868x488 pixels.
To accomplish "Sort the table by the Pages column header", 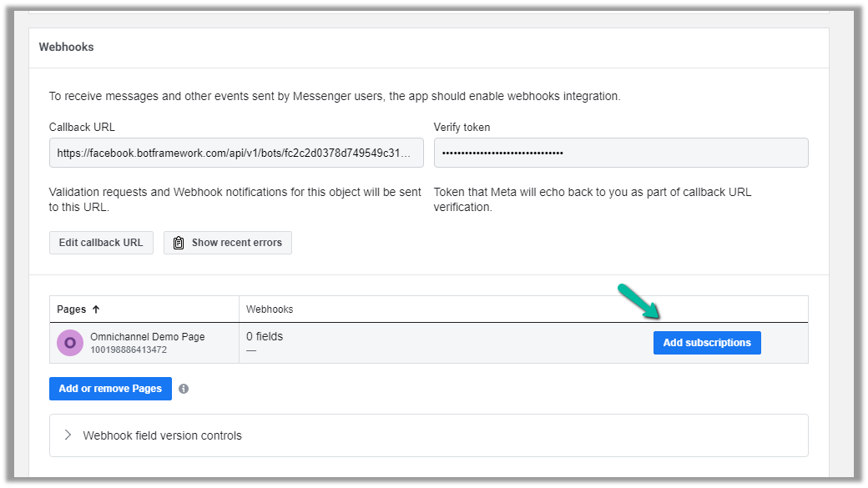I will pyautogui.click(x=72, y=309).
